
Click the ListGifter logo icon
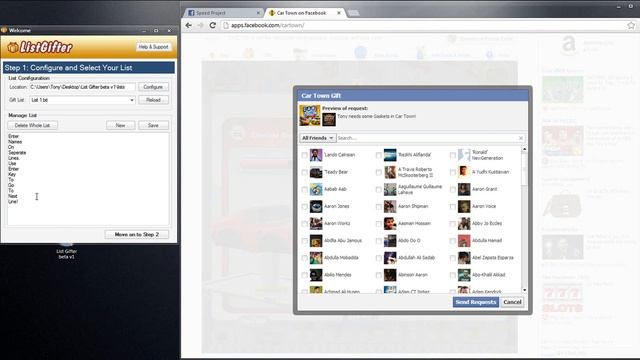point(13,47)
